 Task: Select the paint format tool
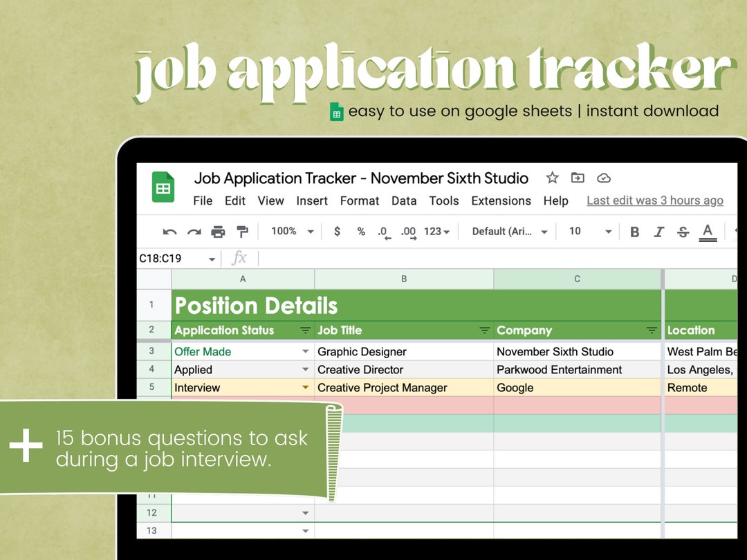click(x=243, y=232)
